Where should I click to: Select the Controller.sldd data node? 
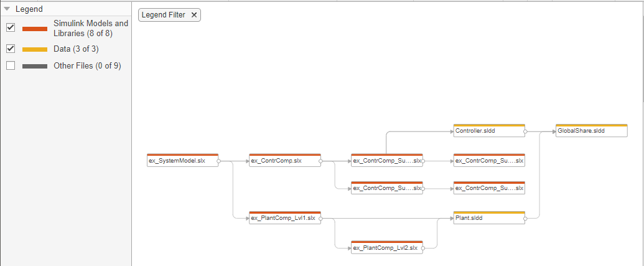point(488,131)
